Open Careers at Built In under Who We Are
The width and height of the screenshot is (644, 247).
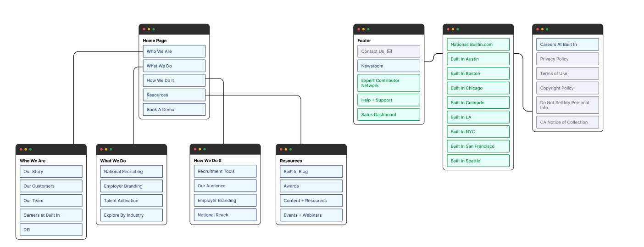tap(51, 215)
